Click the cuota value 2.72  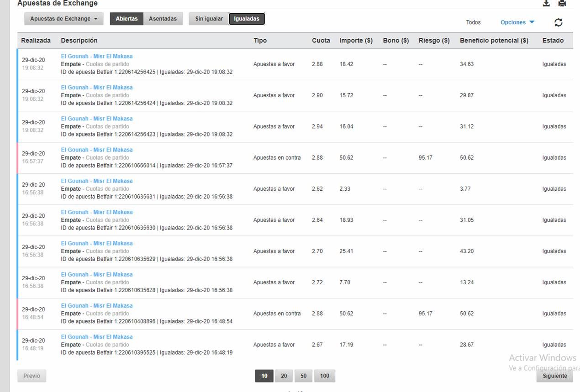pyautogui.click(x=317, y=282)
